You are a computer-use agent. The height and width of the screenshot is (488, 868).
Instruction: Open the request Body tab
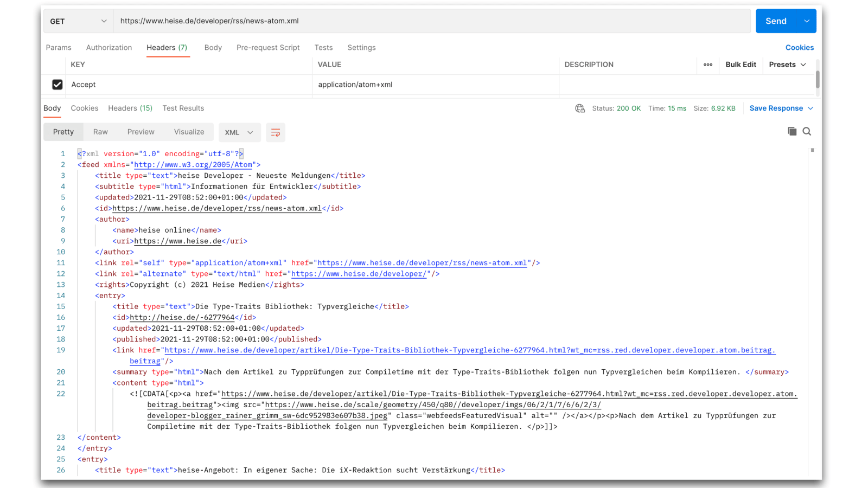(x=213, y=48)
